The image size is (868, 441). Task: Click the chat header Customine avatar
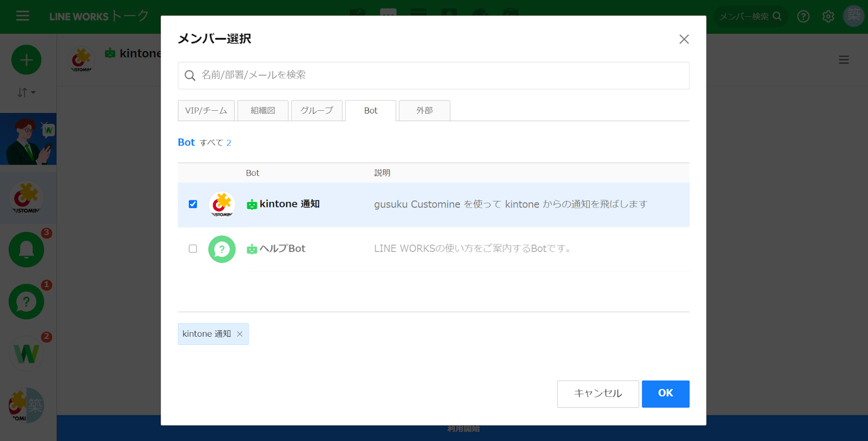point(81,60)
